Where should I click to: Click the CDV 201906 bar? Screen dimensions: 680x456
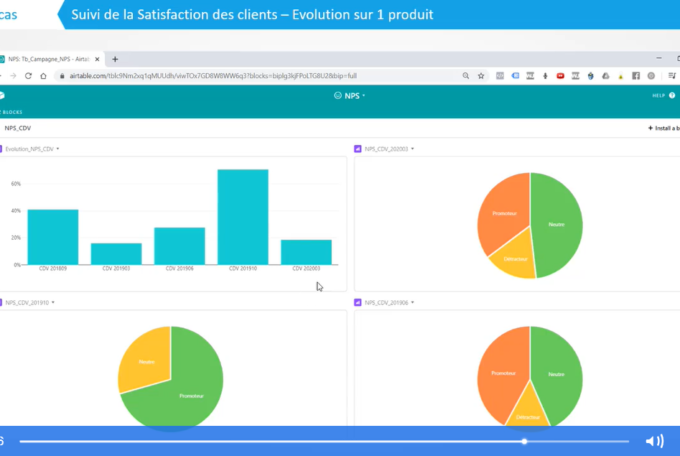click(x=180, y=246)
